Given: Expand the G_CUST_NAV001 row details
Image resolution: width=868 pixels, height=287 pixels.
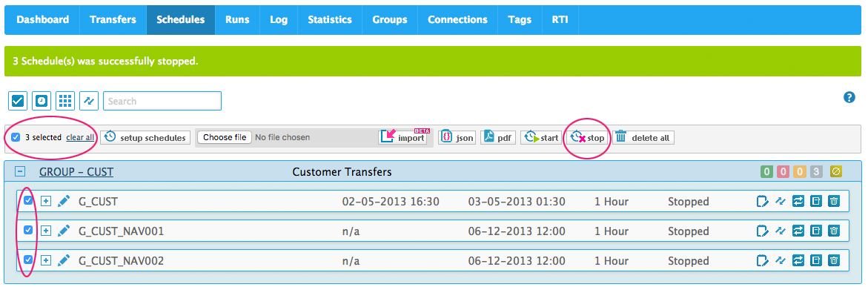Looking at the screenshot, I should (46, 230).
